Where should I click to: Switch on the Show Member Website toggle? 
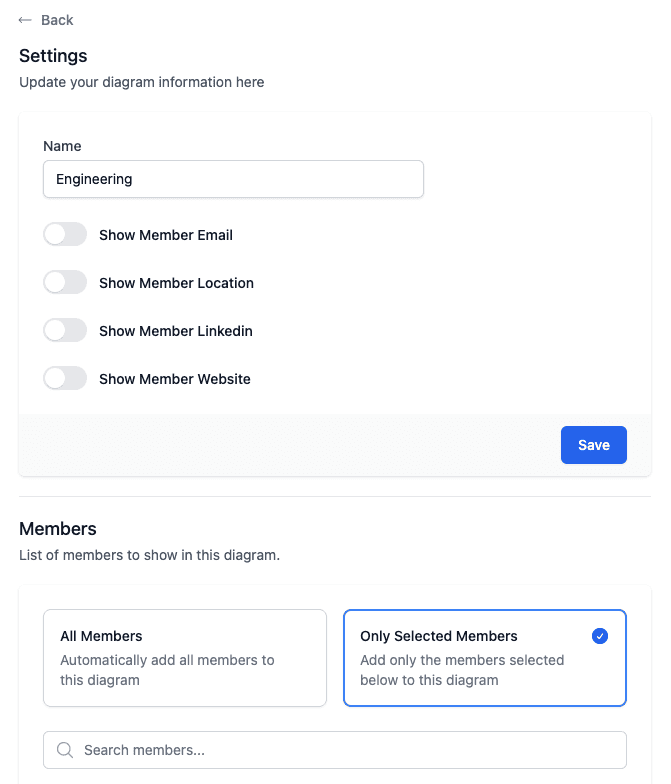pyautogui.click(x=65, y=379)
